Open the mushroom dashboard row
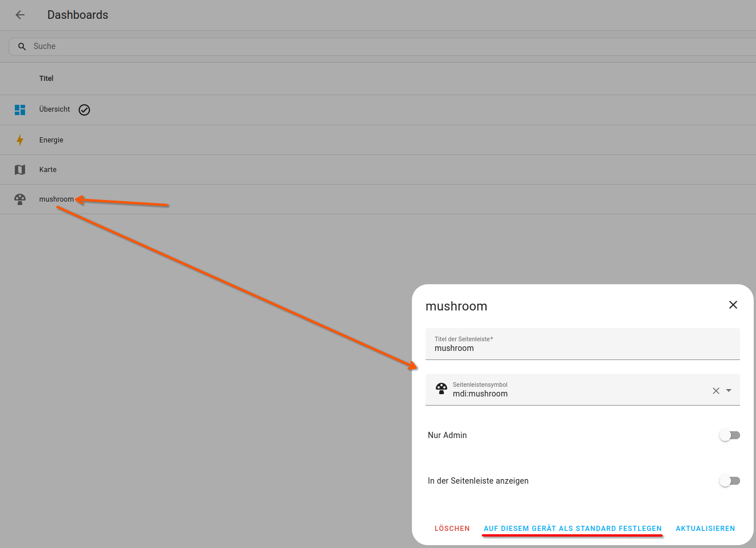The image size is (756, 548). tap(378, 199)
